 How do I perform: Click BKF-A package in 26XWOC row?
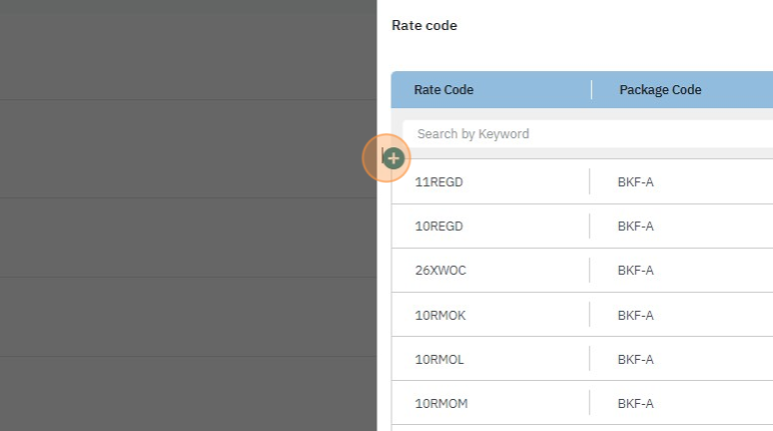(x=635, y=271)
